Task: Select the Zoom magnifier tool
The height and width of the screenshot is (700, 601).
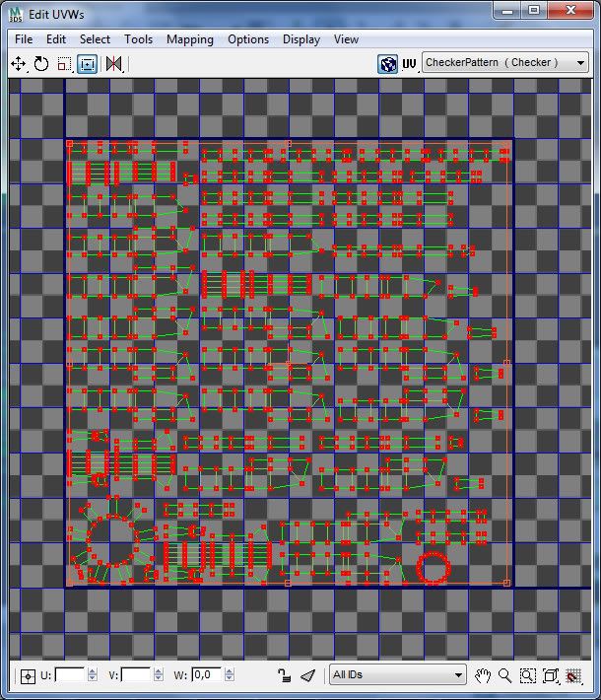Action: [x=505, y=676]
